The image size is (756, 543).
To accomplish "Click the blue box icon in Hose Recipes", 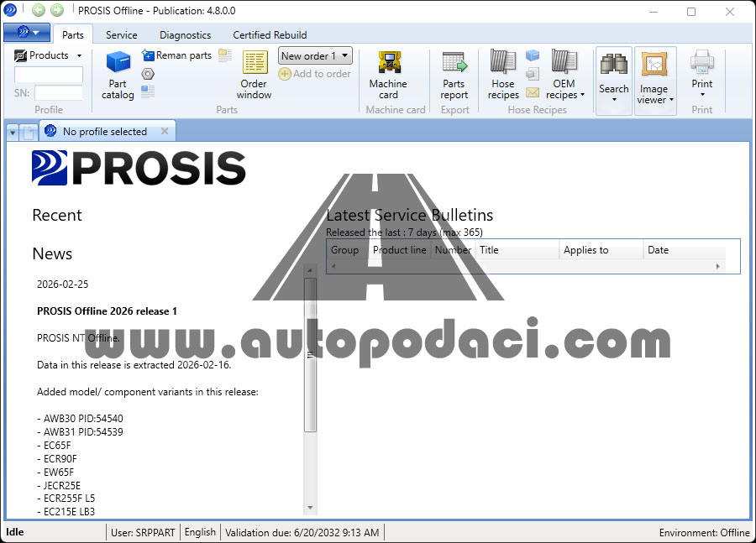I will click(533, 55).
